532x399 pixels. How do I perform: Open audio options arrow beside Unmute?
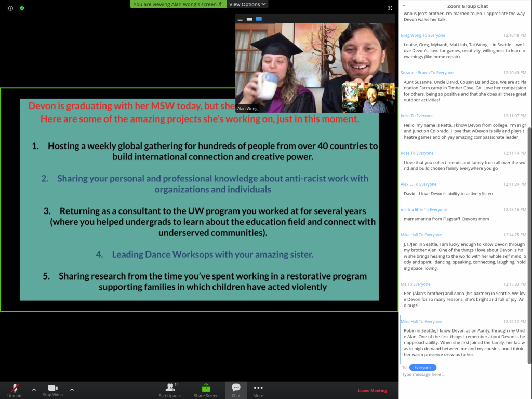coord(34,389)
